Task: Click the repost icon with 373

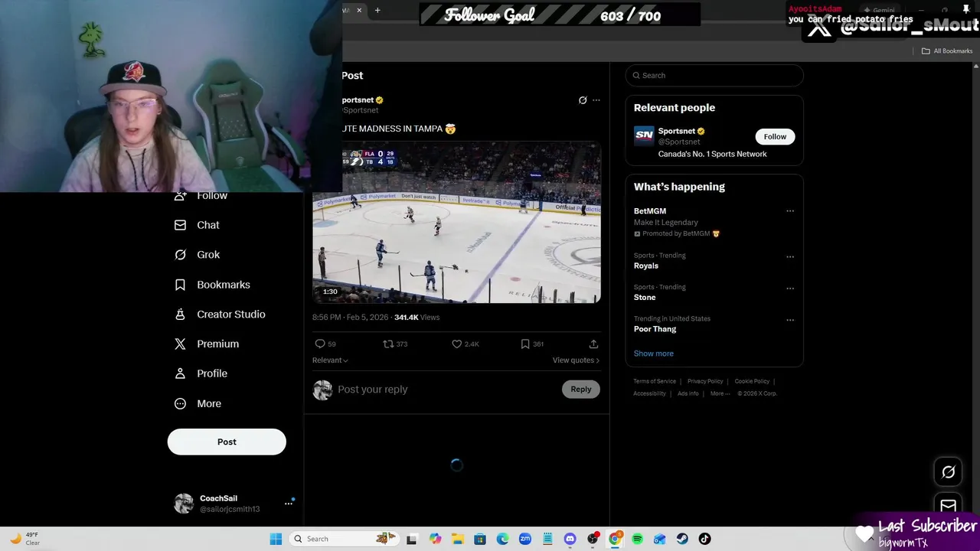Action: 388,344
